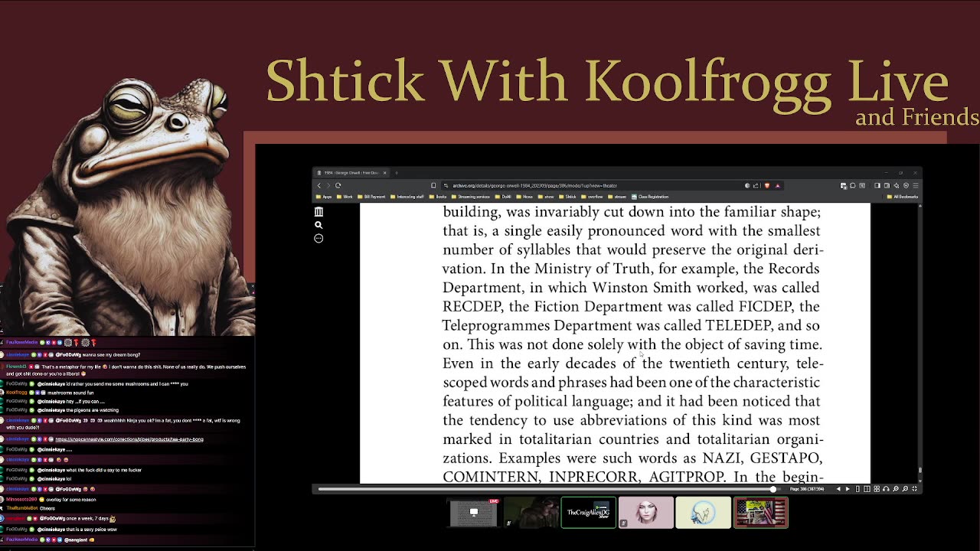Open the Streaming services bookmarks folder
980x551 pixels.
click(x=470, y=197)
